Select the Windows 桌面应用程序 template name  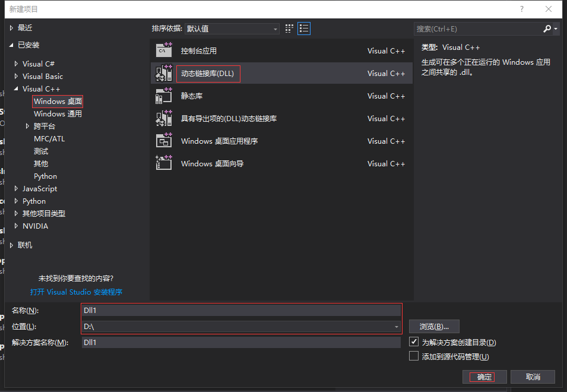click(x=219, y=141)
